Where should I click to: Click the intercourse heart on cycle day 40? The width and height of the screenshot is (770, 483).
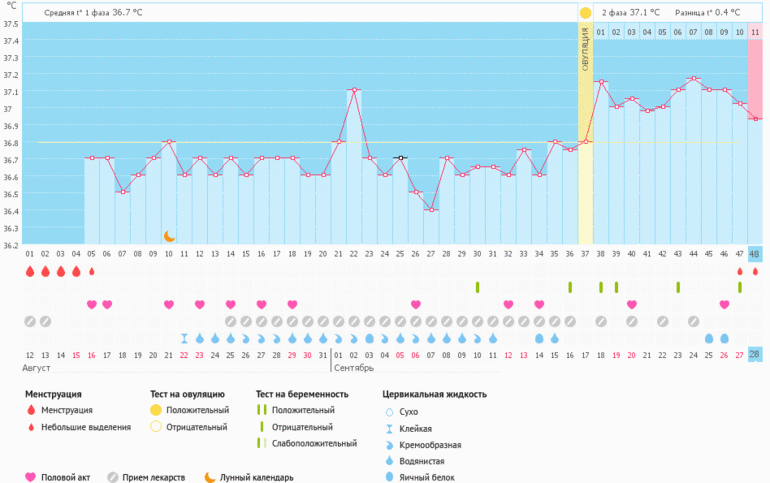point(632,304)
